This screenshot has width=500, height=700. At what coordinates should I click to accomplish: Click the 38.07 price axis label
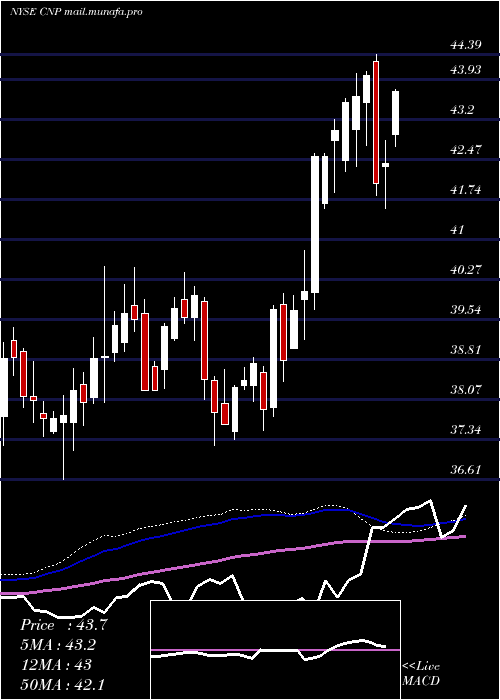pos(465,390)
